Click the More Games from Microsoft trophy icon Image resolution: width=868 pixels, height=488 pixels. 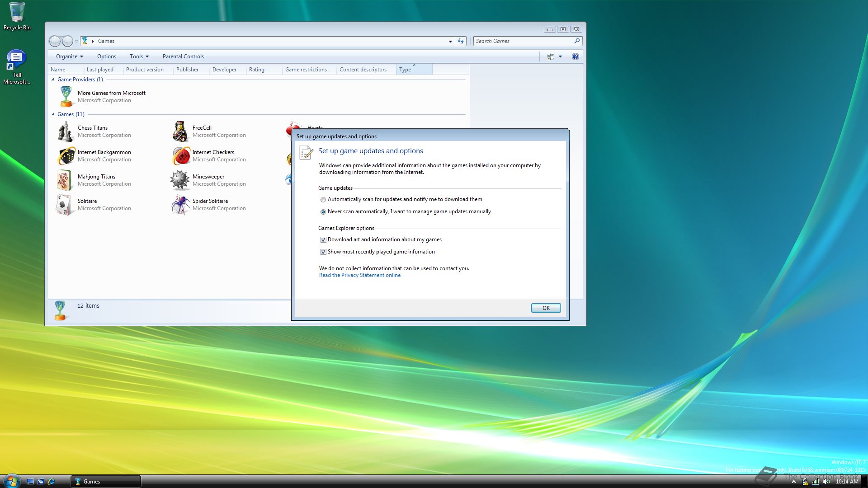pyautogui.click(x=66, y=97)
